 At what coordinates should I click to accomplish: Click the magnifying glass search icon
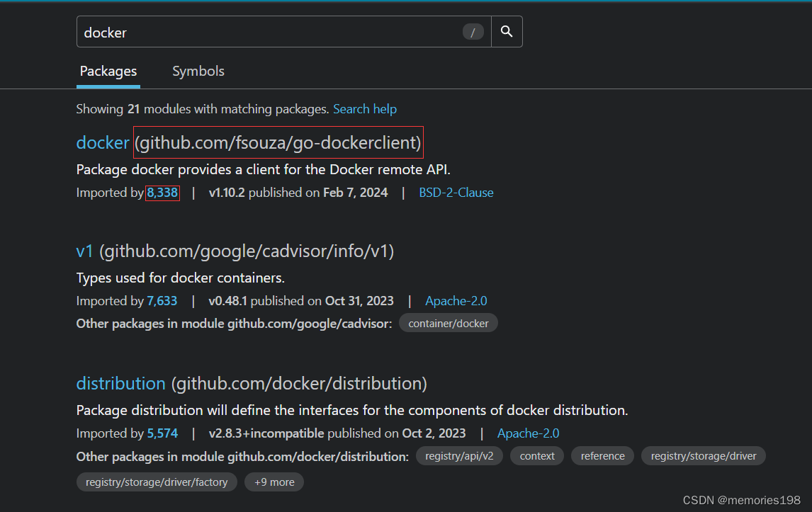tap(506, 31)
